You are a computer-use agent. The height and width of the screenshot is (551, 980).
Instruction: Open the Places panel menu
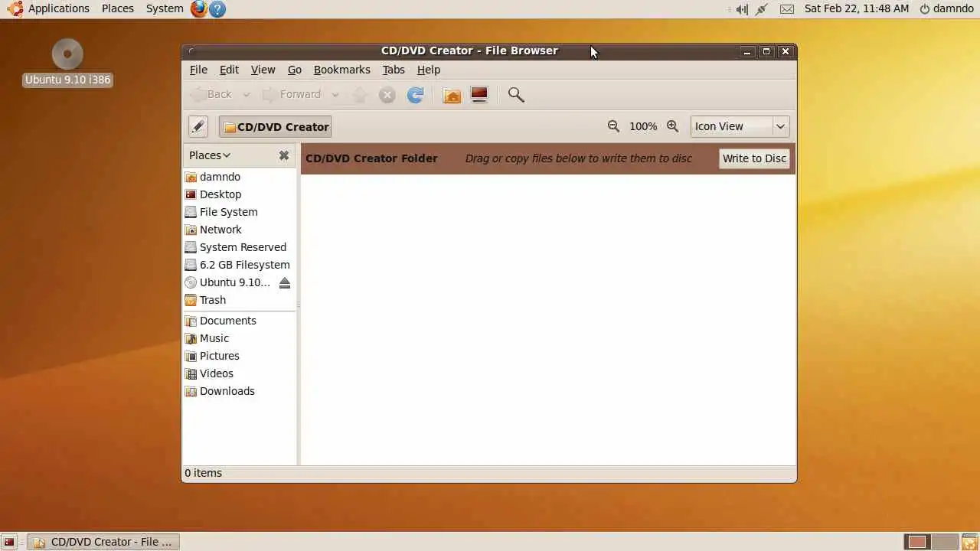click(118, 8)
